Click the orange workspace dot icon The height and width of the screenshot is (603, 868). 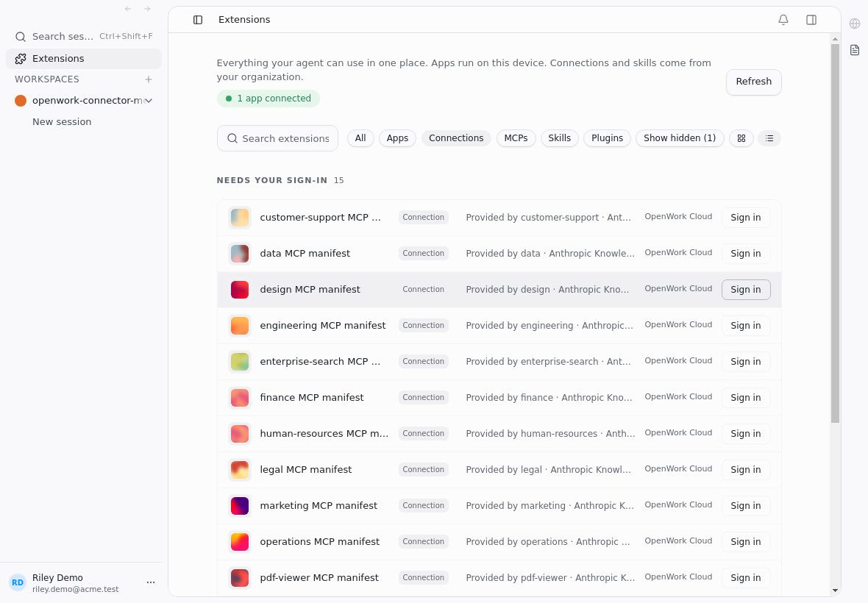(x=21, y=101)
